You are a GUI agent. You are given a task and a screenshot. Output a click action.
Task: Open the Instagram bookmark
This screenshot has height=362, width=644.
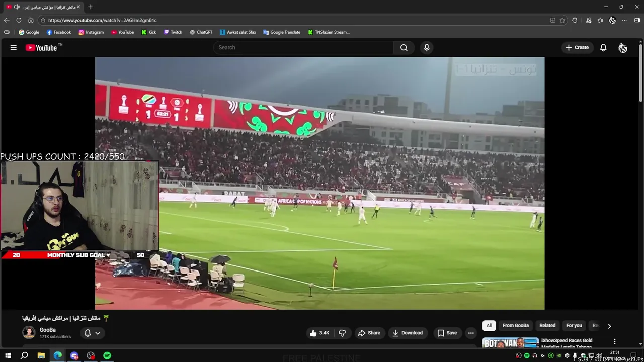pos(91,32)
